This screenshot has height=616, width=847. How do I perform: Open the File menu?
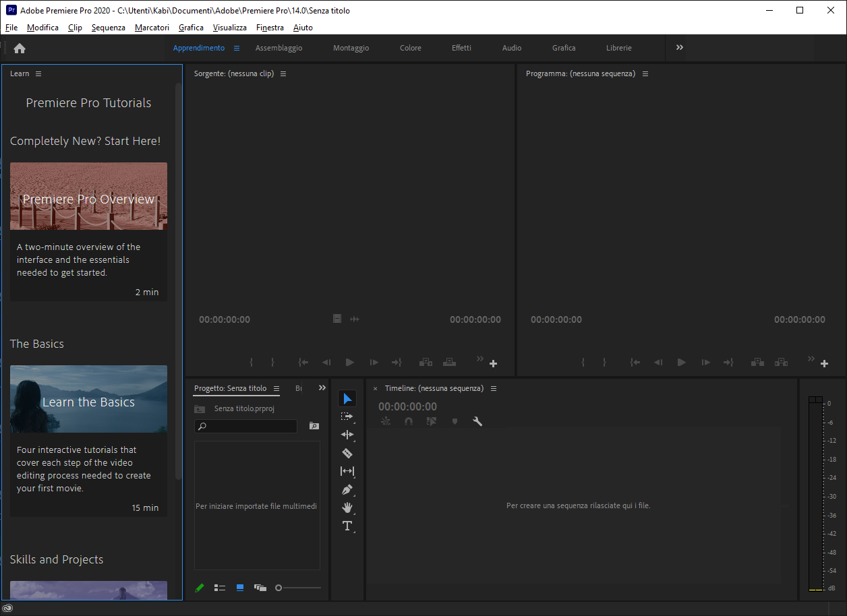pyautogui.click(x=11, y=28)
